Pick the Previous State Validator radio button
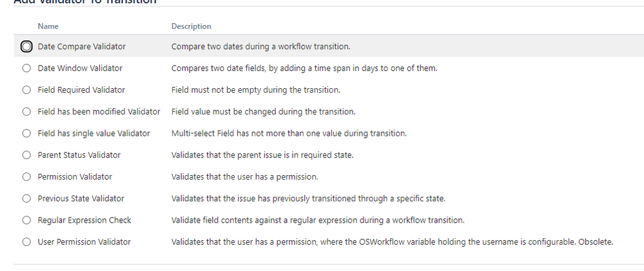644x271 pixels. [26, 198]
